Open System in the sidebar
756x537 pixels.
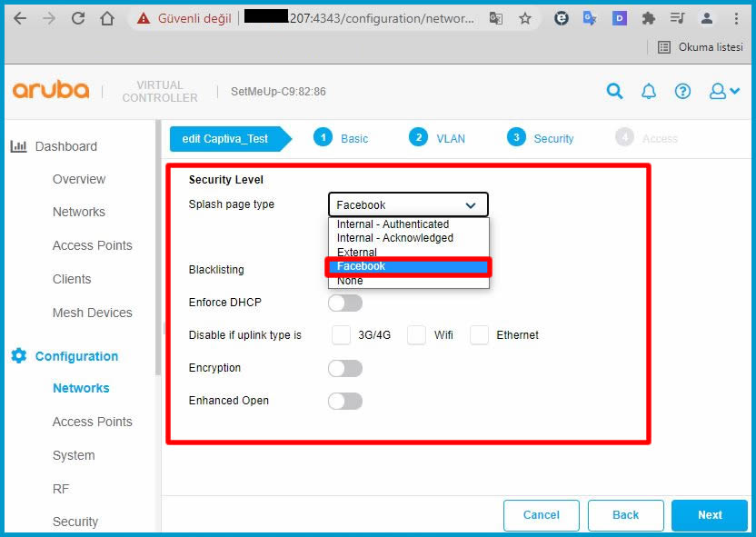tap(74, 455)
